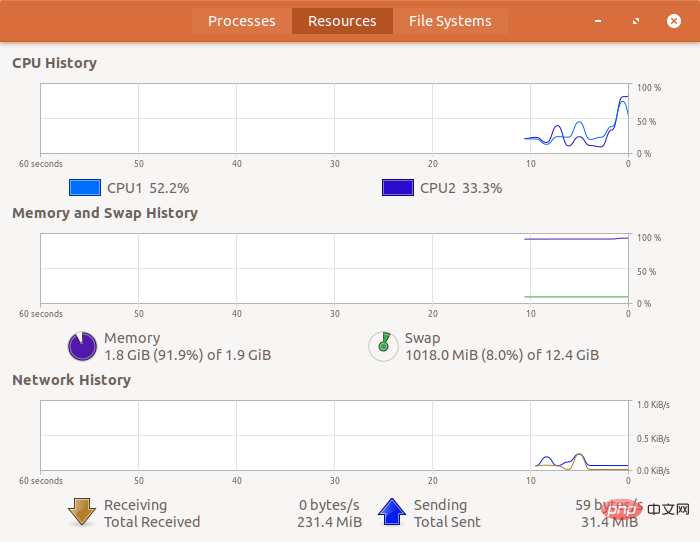Switch to the Processes tab
Image resolution: width=700 pixels, height=542 pixels.
tap(241, 21)
